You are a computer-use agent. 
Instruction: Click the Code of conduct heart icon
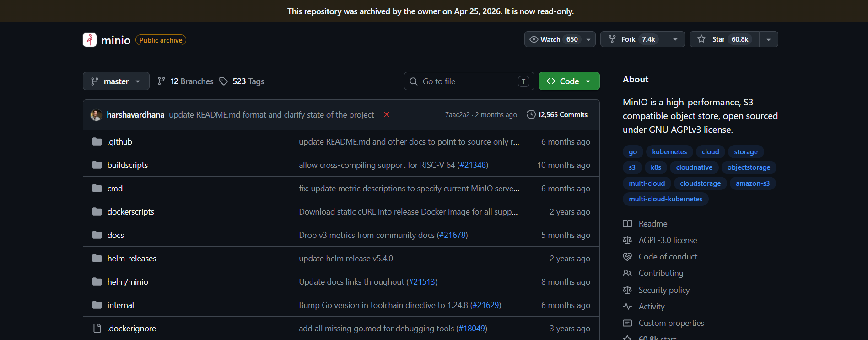point(627,257)
